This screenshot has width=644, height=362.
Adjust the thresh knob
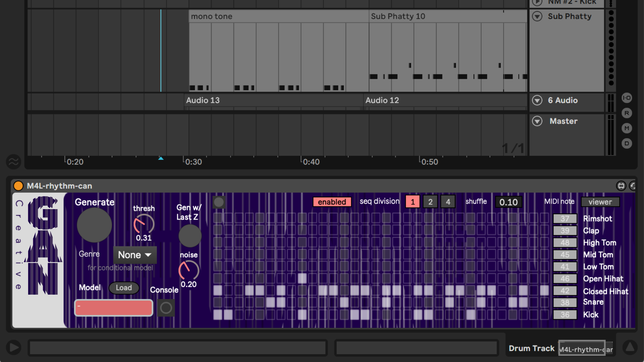click(144, 224)
